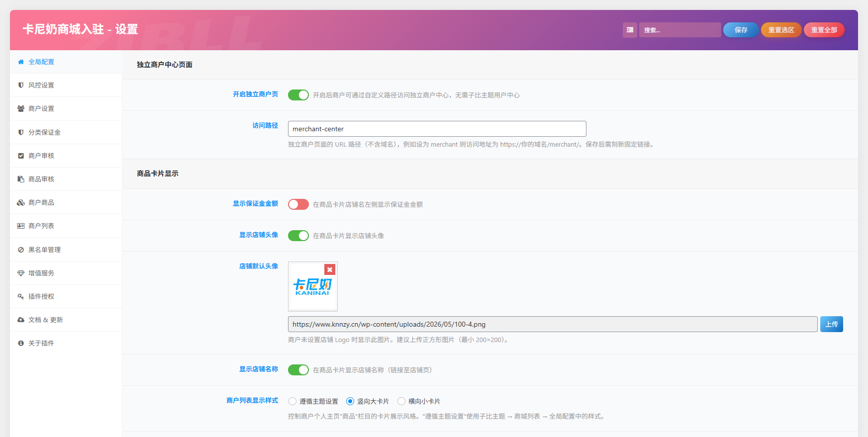868x437 pixels.
Task: Open the 商户列表 sidebar entry
Action: 66,226
